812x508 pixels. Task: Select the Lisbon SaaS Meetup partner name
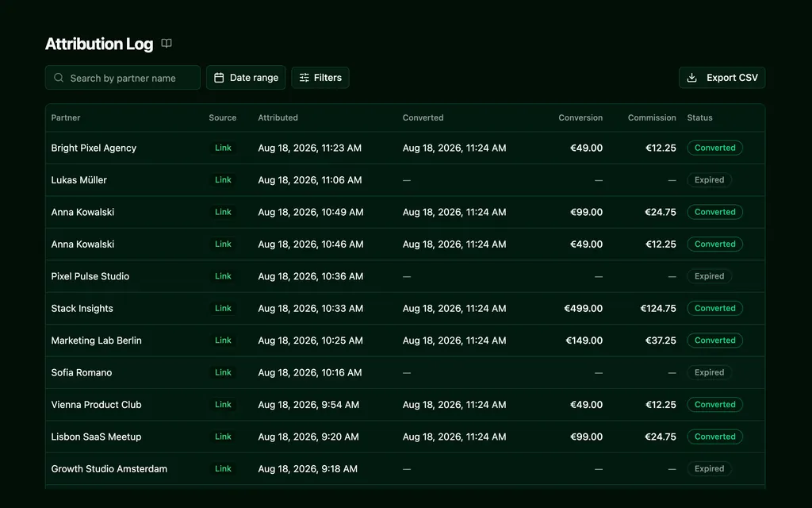(x=96, y=437)
